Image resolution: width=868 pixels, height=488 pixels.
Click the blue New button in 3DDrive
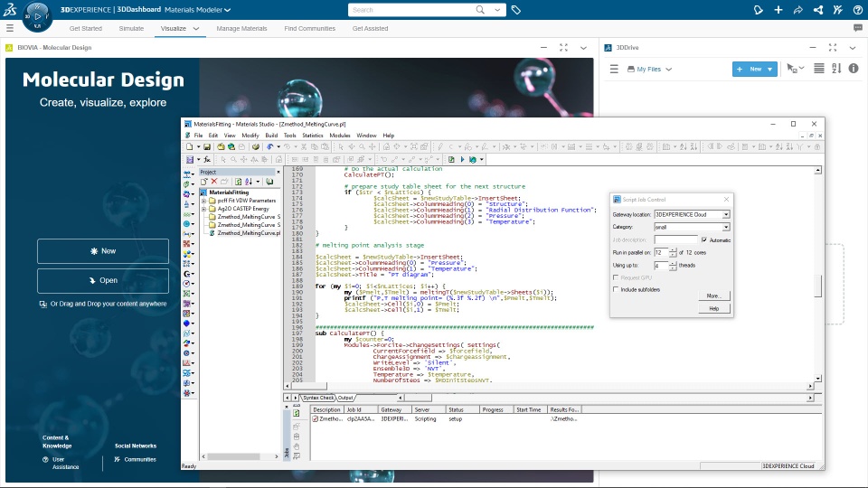pos(755,70)
